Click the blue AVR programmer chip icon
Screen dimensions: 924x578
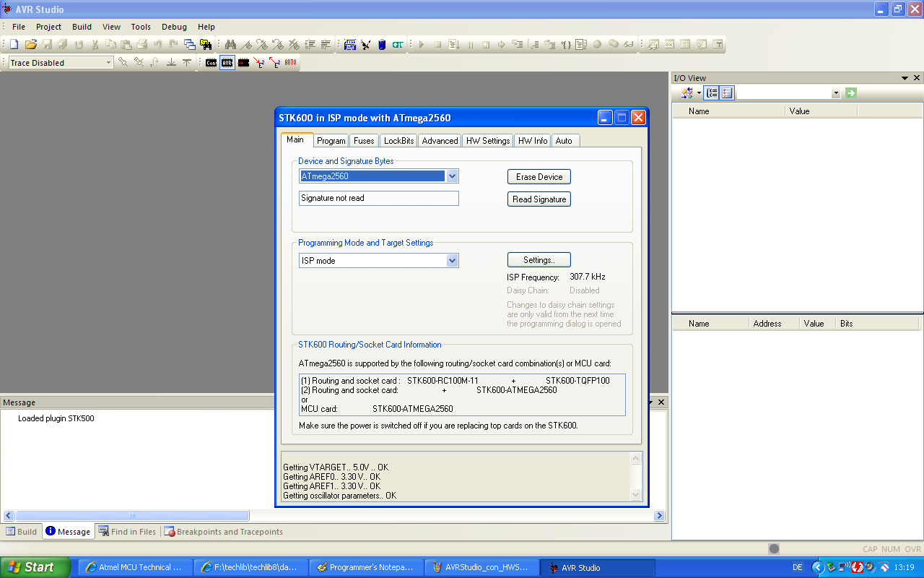[x=350, y=45]
